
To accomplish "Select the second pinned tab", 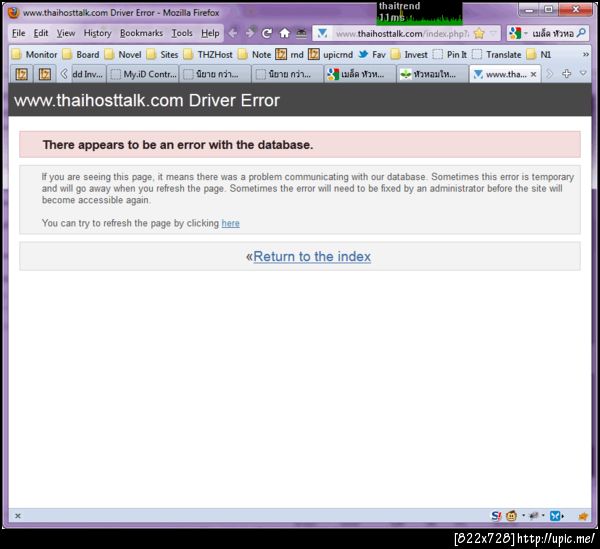I will [x=45, y=74].
